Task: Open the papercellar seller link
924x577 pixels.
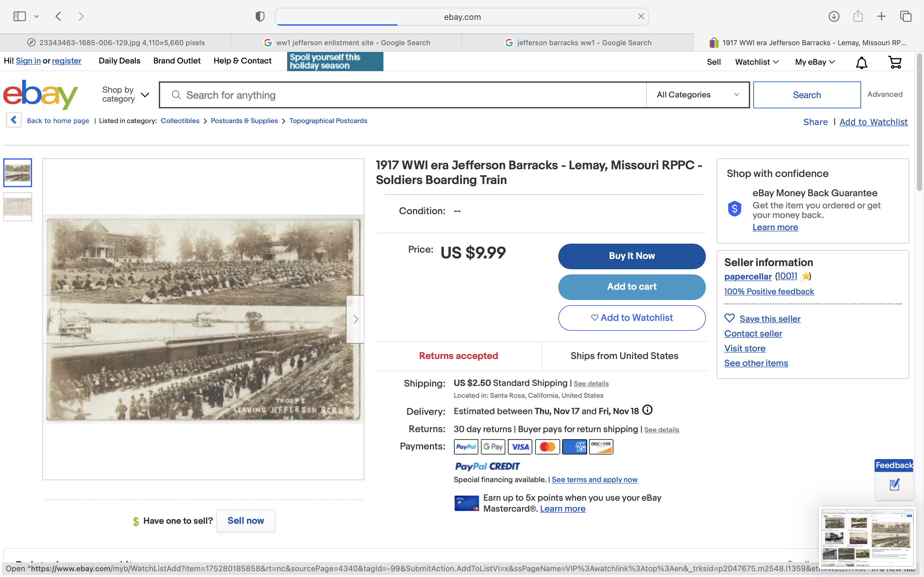Action: pyautogui.click(x=748, y=277)
